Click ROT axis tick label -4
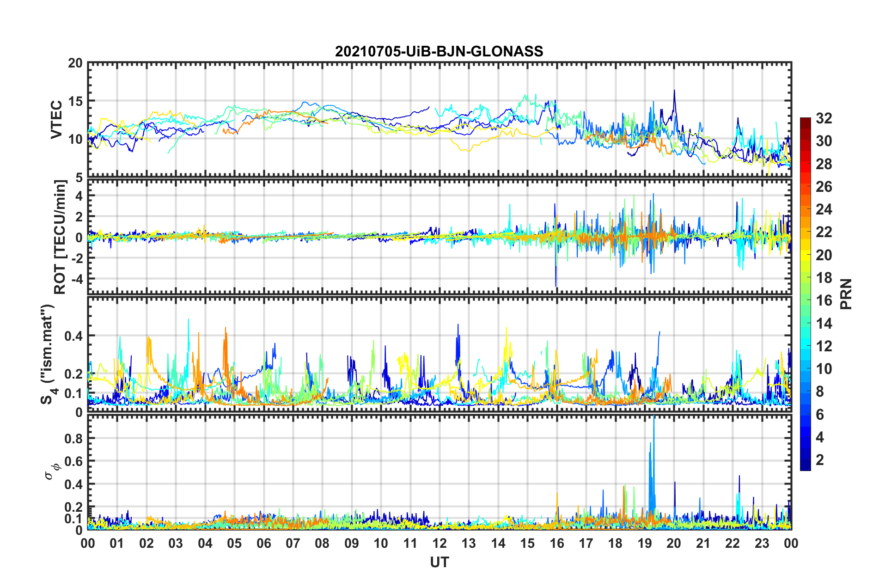This screenshot has width=879, height=588. point(77,279)
